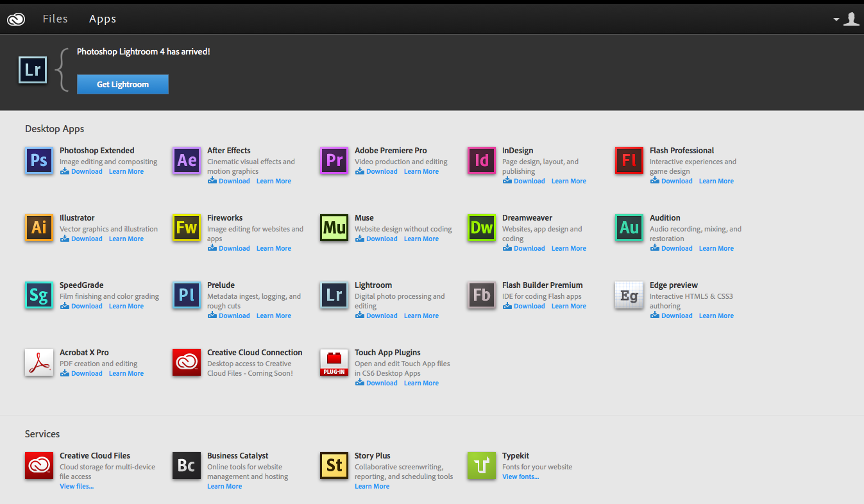Click the Story Plus service title

coord(373,456)
